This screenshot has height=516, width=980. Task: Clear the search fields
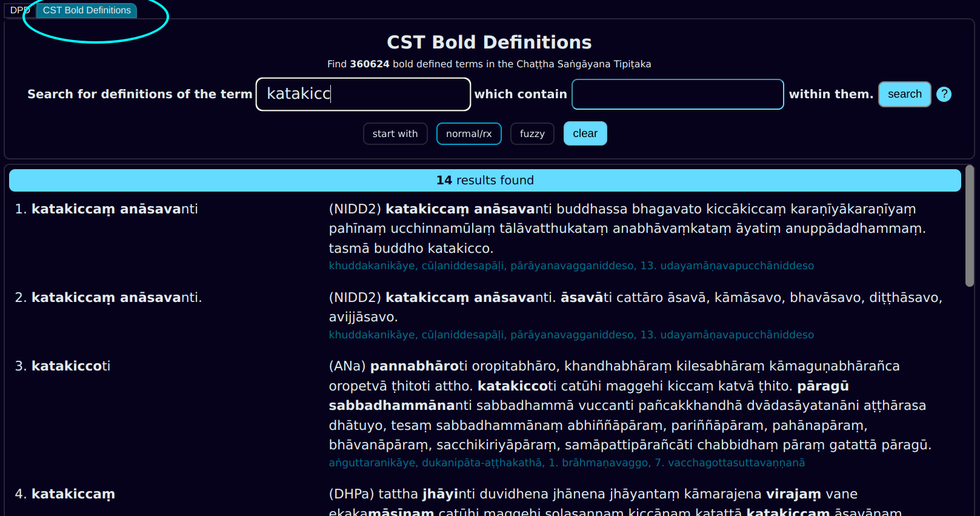(x=585, y=133)
